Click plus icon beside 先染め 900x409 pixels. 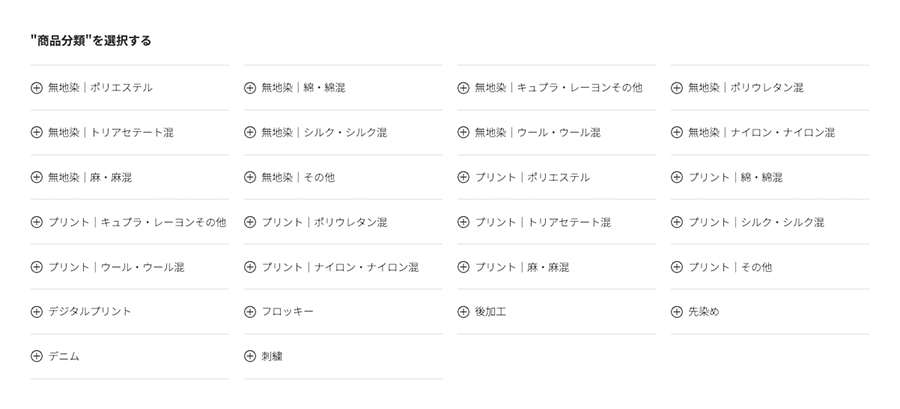(x=677, y=311)
